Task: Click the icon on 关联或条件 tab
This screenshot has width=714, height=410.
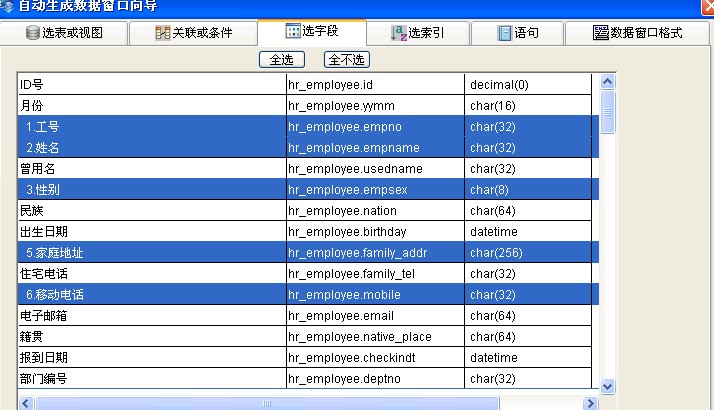Action: tap(162, 33)
